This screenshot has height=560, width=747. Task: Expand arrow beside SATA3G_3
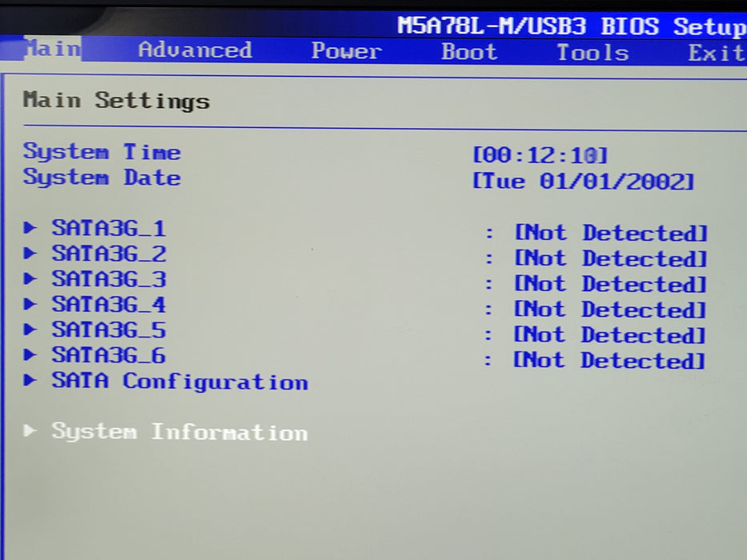coord(30,278)
